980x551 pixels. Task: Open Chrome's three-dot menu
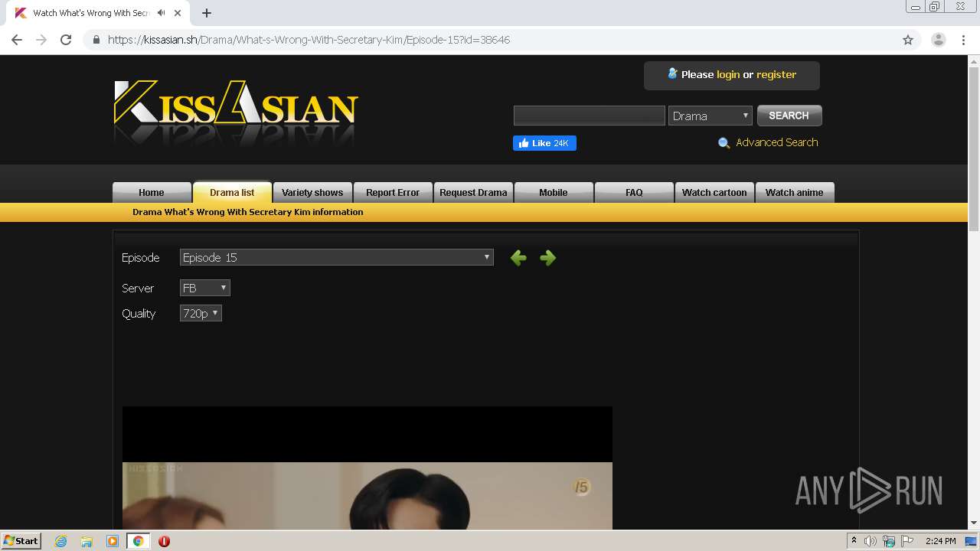click(x=964, y=40)
